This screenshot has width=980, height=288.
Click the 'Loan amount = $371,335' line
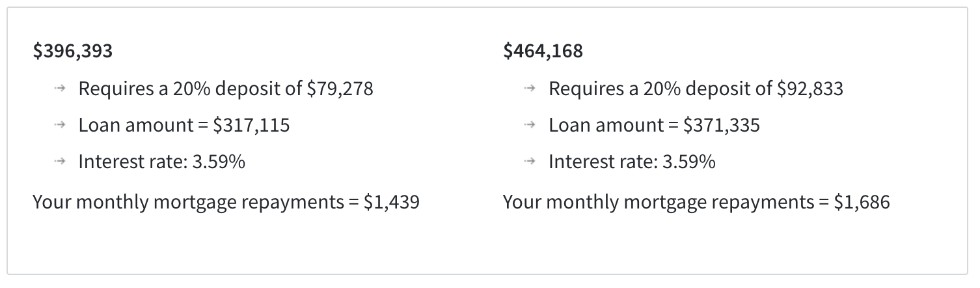coord(654,125)
